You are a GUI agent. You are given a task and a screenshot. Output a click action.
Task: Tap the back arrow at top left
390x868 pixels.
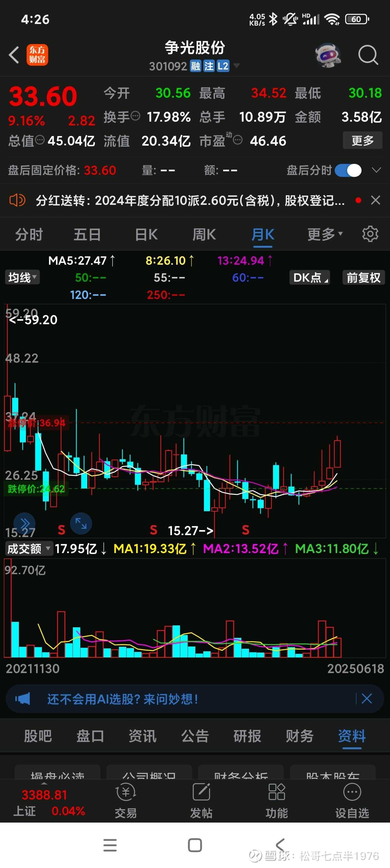pyautogui.click(x=14, y=55)
